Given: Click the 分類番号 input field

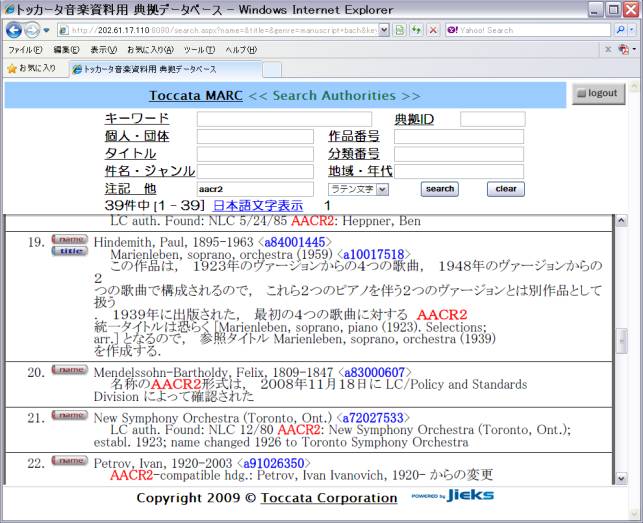Looking at the screenshot, I should tap(459, 154).
